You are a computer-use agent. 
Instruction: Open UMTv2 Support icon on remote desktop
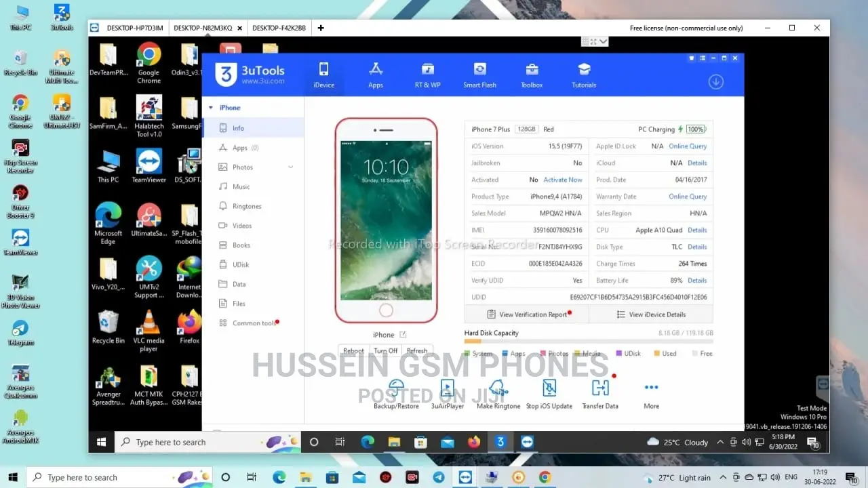coord(149,277)
